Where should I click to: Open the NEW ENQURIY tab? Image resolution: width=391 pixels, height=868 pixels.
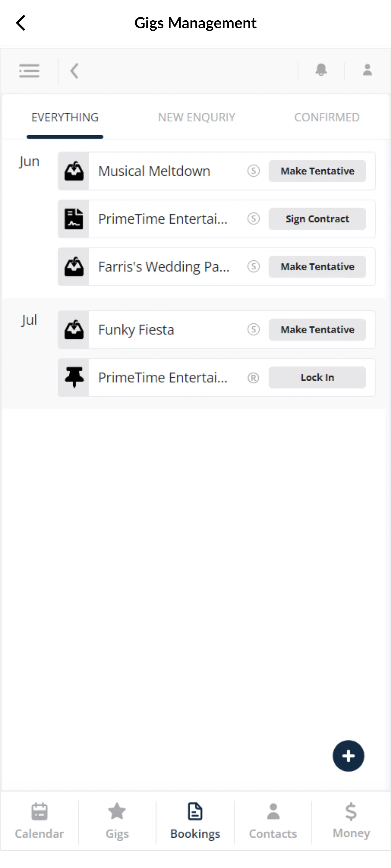196,117
